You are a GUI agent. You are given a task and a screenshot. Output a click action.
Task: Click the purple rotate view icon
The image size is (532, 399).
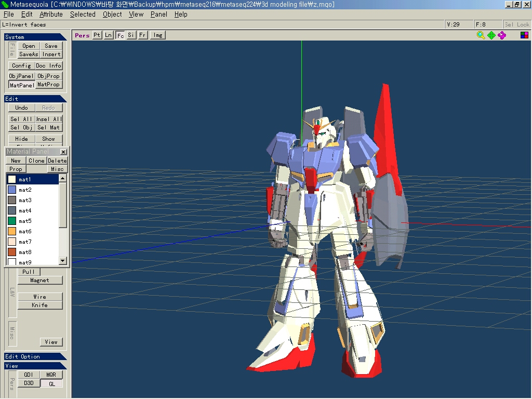[x=502, y=35]
